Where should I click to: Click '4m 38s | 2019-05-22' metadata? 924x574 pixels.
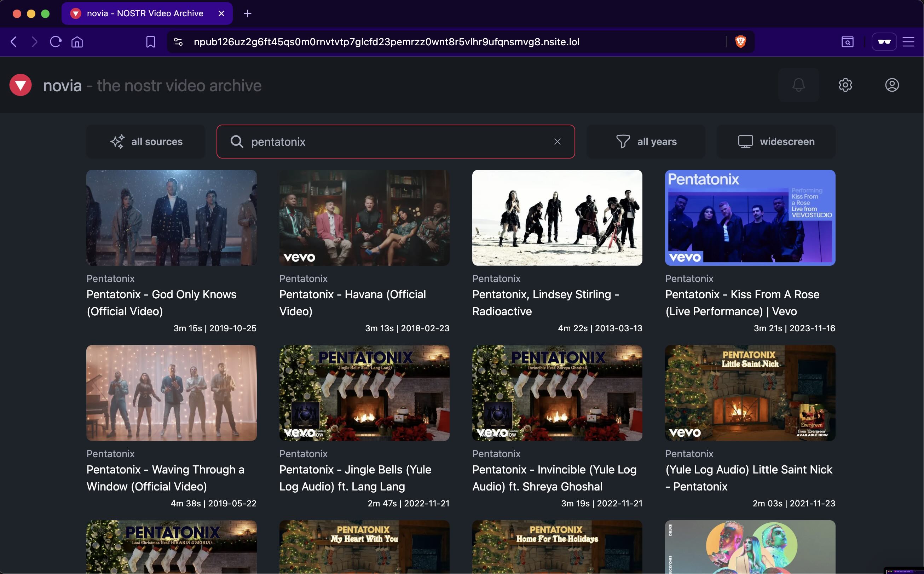pos(213,503)
